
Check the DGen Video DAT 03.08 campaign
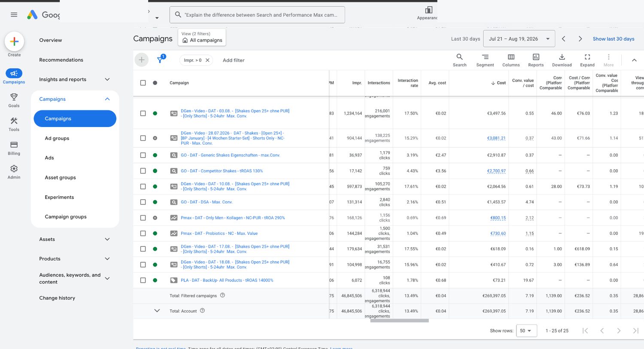[143, 113]
